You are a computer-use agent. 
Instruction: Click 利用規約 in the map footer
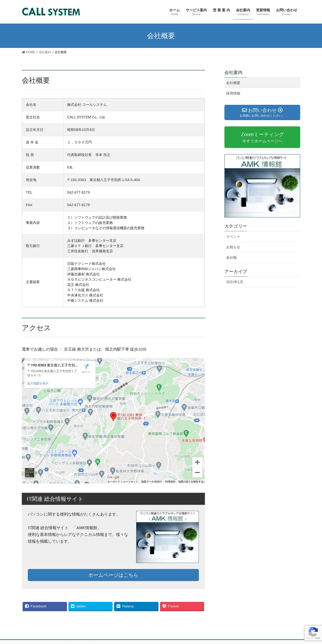[170, 482]
